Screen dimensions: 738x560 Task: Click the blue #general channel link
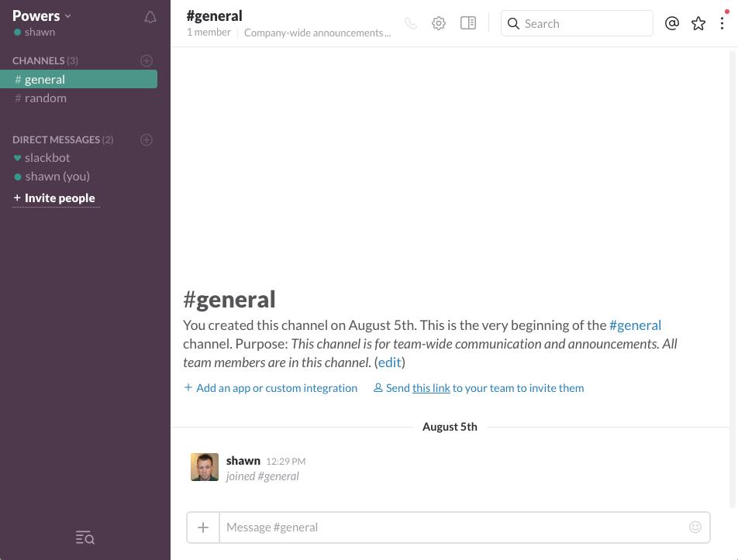(x=635, y=325)
